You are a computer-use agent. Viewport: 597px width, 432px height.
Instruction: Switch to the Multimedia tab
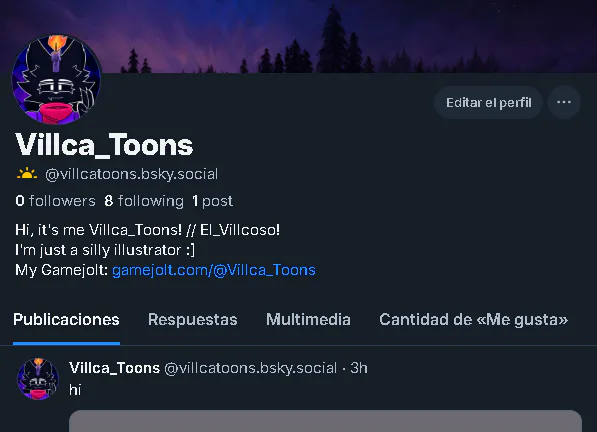pos(308,320)
